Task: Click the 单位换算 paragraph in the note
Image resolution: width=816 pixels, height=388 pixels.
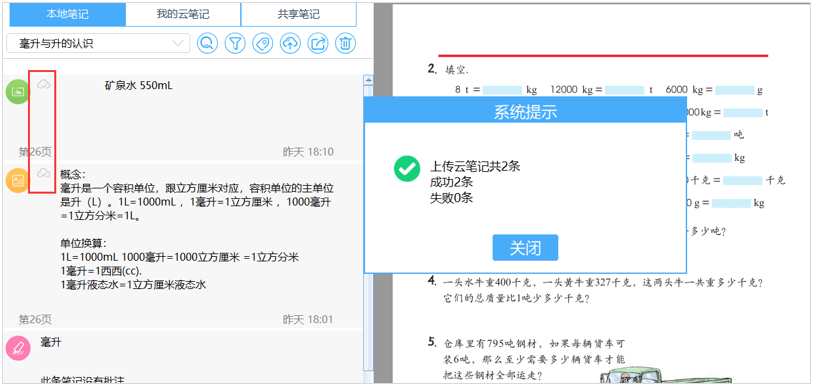Action: [x=180, y=264]
